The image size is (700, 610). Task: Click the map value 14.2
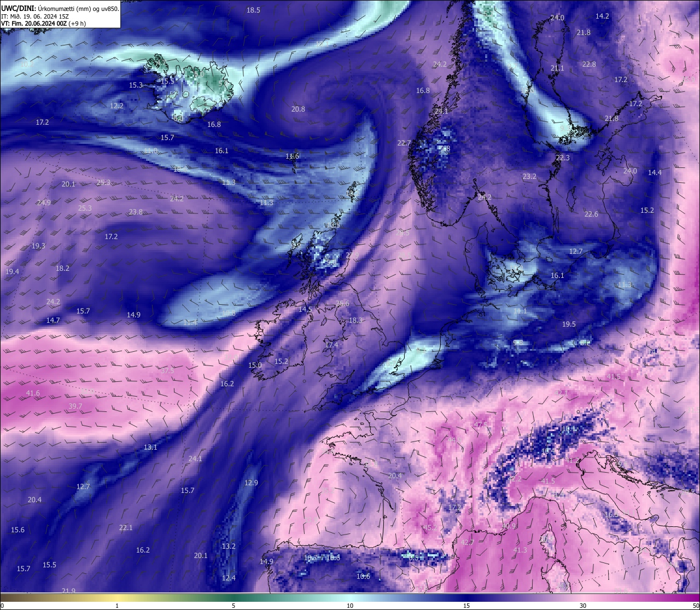602,16
